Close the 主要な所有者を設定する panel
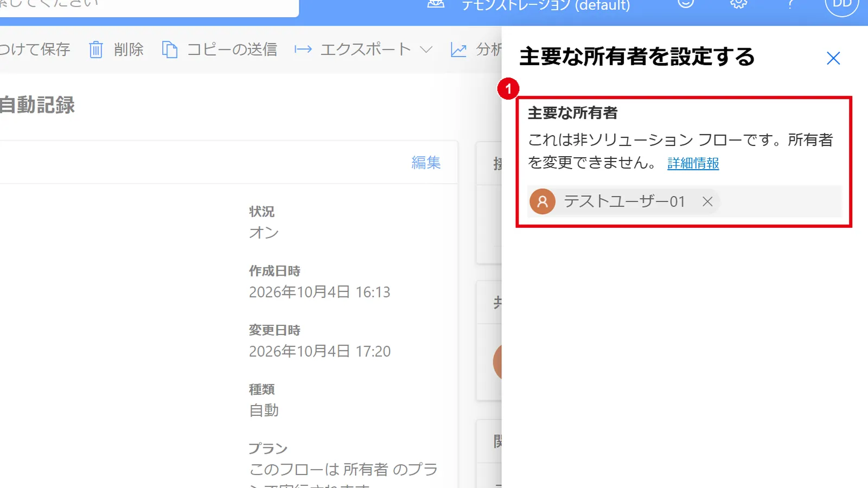868x488 pixels. [833, 58]
